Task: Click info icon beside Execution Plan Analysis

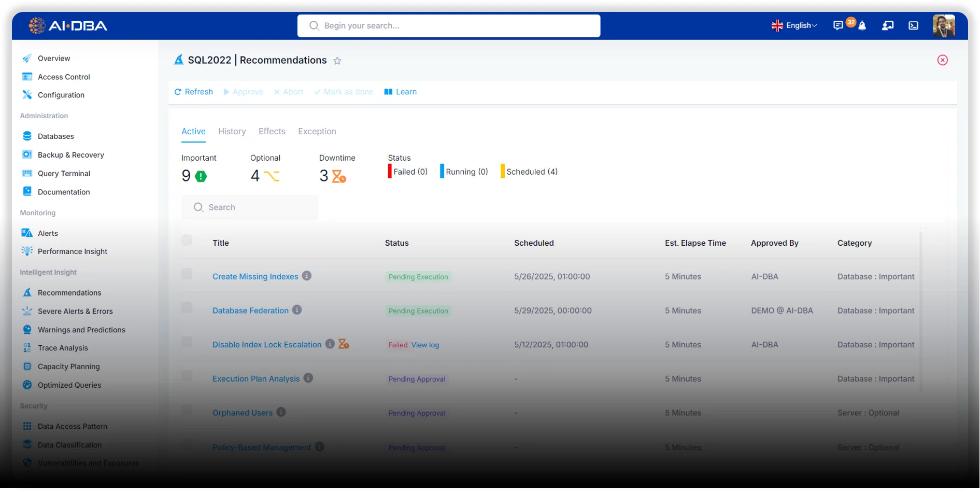Action: click(308, 378)
